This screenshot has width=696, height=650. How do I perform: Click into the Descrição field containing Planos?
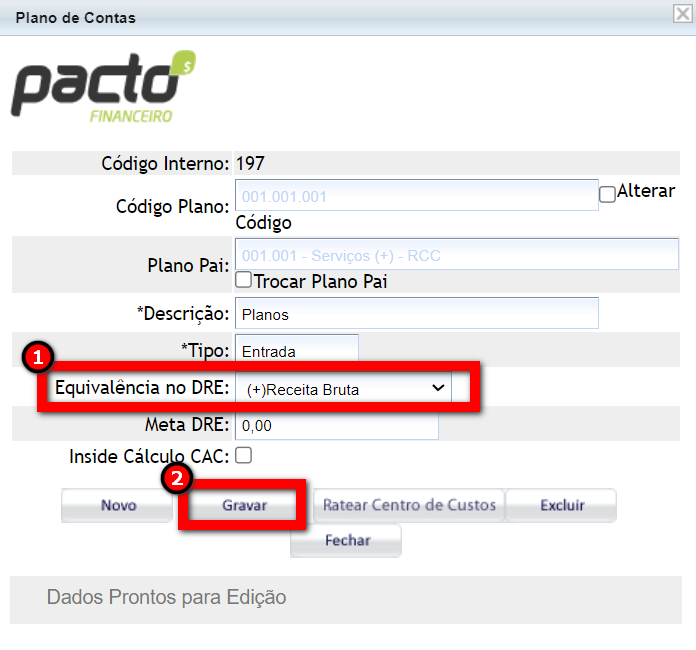tap(416, 313)
